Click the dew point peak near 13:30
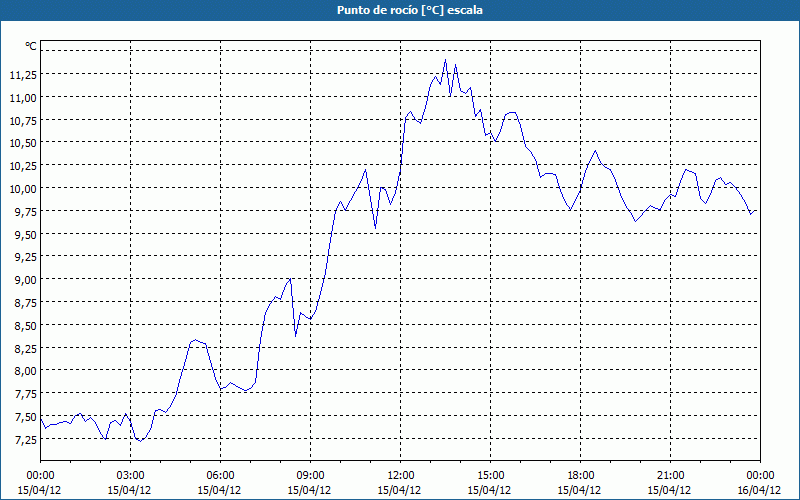 point(445,60)
